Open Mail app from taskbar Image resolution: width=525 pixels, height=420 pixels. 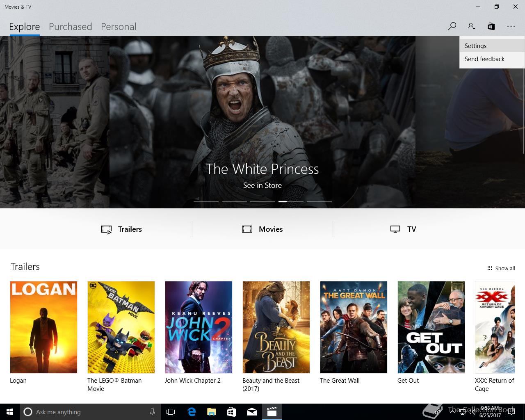pos(251,412)
